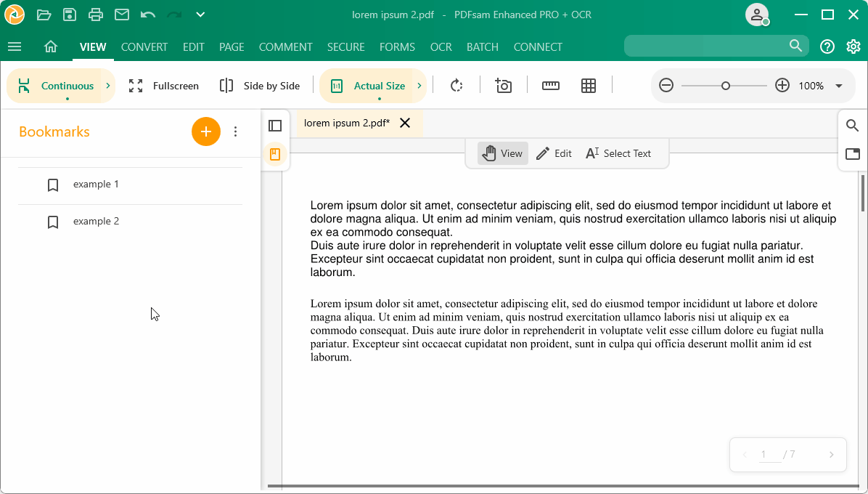Click the email document icon
The height and width of the screenshot is (494, 868).
[x=121, y=15]
